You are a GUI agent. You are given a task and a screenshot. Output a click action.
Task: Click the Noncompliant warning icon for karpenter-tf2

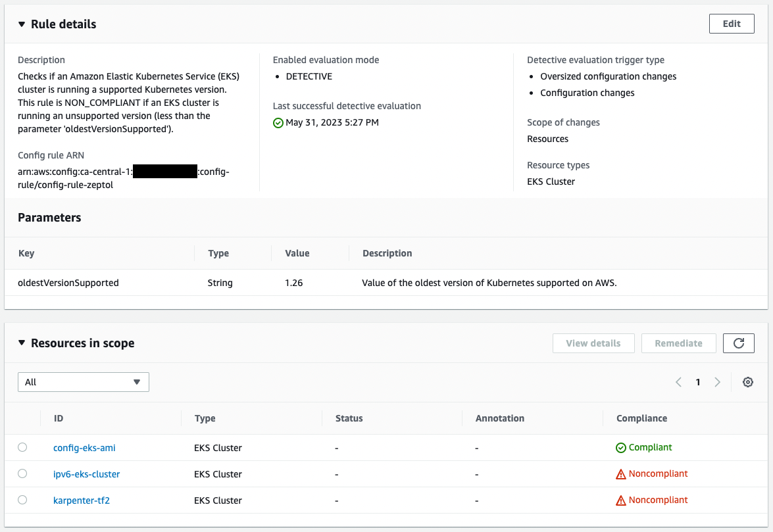(620, 500)
